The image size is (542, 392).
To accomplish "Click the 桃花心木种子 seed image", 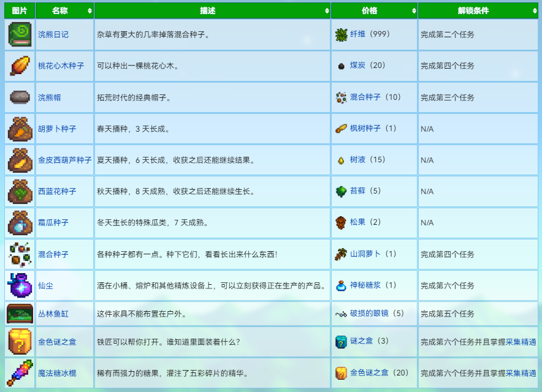I will click(x=20, y=66).
